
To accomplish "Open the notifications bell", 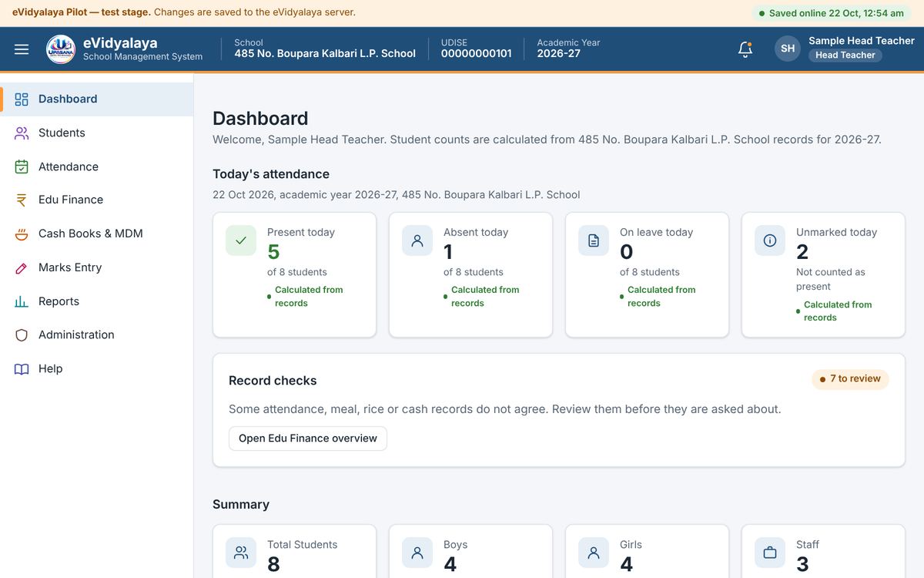I will (745, 49).
